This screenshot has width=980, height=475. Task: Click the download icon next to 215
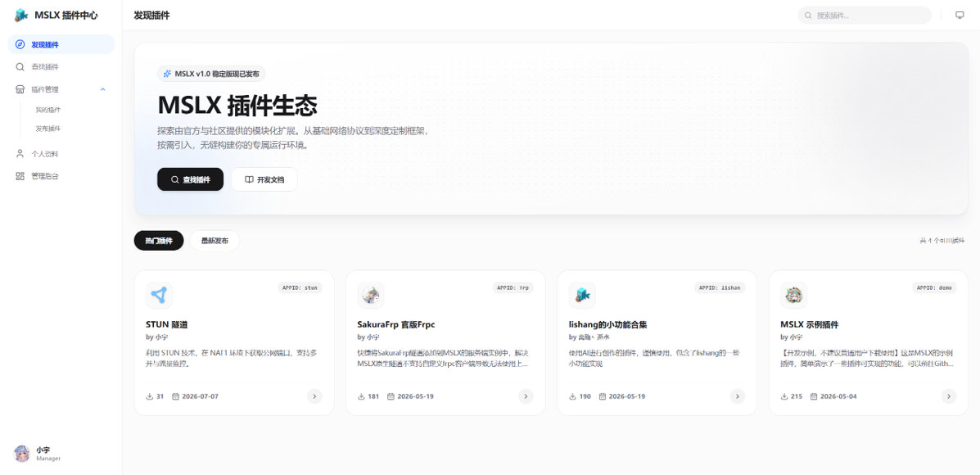click(x=784, y=396)
